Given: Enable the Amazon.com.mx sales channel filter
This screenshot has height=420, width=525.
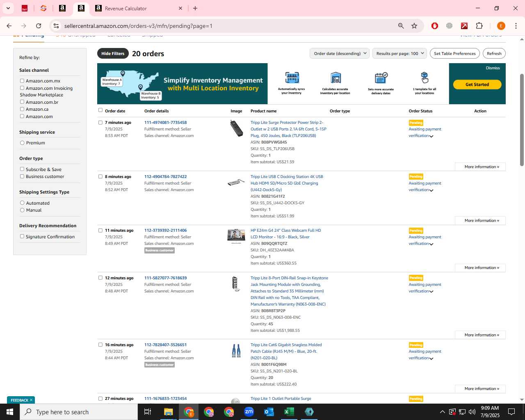Looking at the screenshot, I should [x=22, y=81].
